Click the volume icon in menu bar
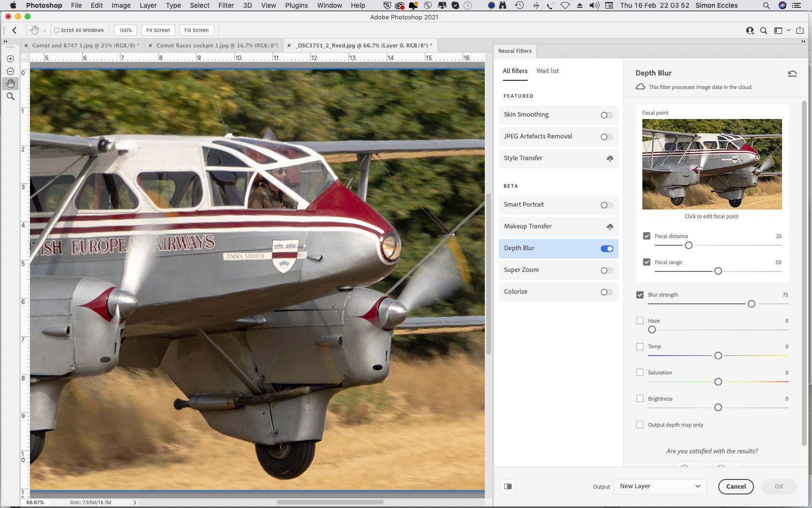This screenshot has height=508, width=812. pyautogui.click(x=594, y=5)
